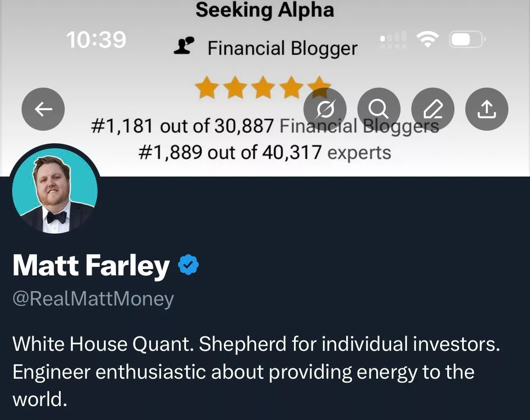This screenshot has width=530, height=420.
Task: Click the "#1,889 out of 40,317 experts" line
Action: tap(265, 153)
